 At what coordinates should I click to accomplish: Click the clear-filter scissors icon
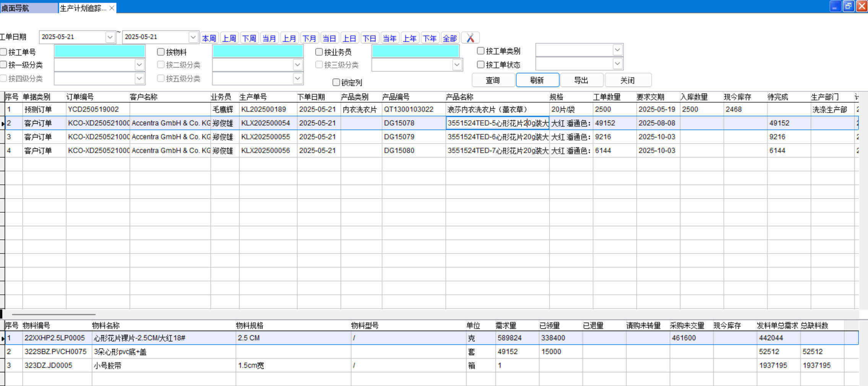click(470, 38)
